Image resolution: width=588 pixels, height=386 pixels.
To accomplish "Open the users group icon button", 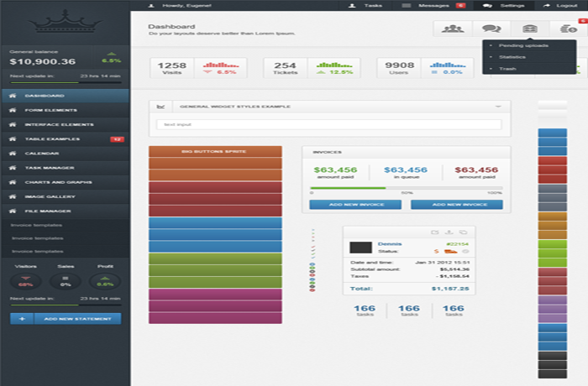I will click(453, 29).
